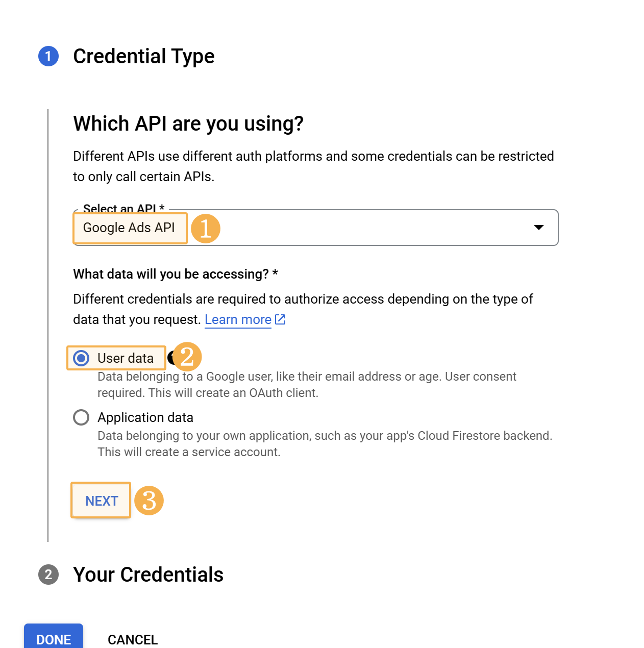The image size is (644, 648).
Task: Click the blue DONE button
Action: (54, 638)
